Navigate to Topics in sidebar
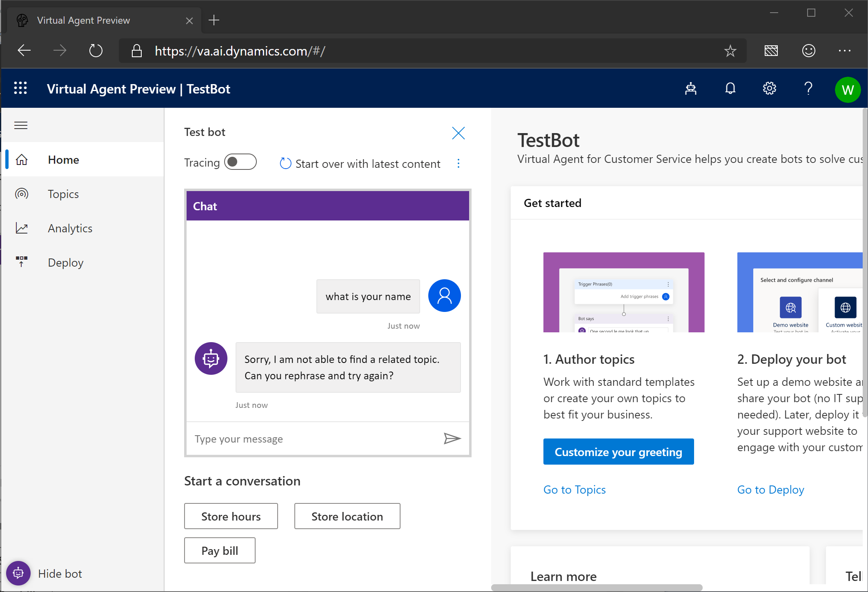Viewport: 868px width, 592px height. coord(63,194)
